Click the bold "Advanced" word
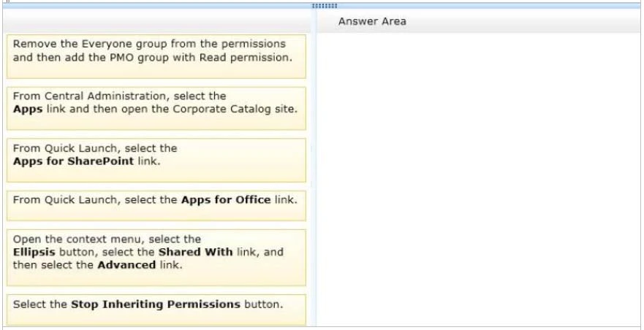The height and width of the screenshot is (330, 644). pos(126,264)
